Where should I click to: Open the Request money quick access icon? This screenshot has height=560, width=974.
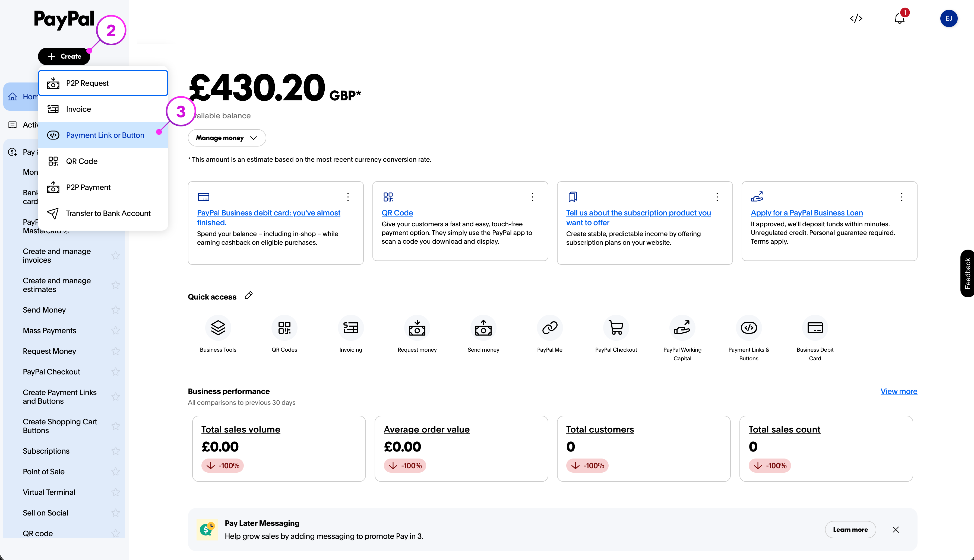click(x=417, y=328)
